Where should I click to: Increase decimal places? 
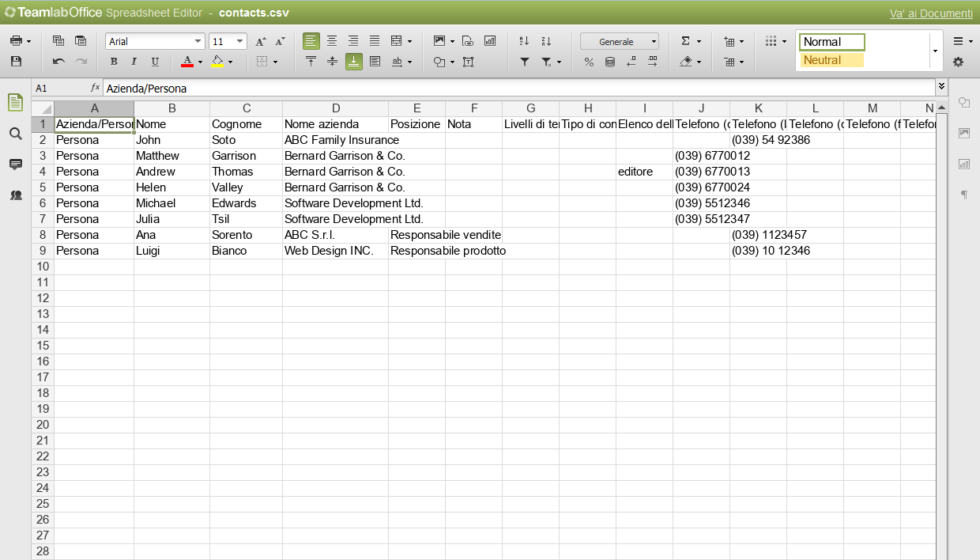click(653, 62)
